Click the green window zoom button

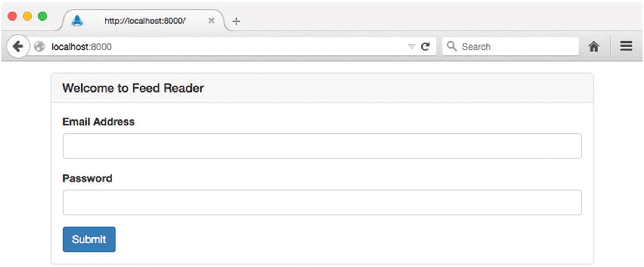coord(43,16)
